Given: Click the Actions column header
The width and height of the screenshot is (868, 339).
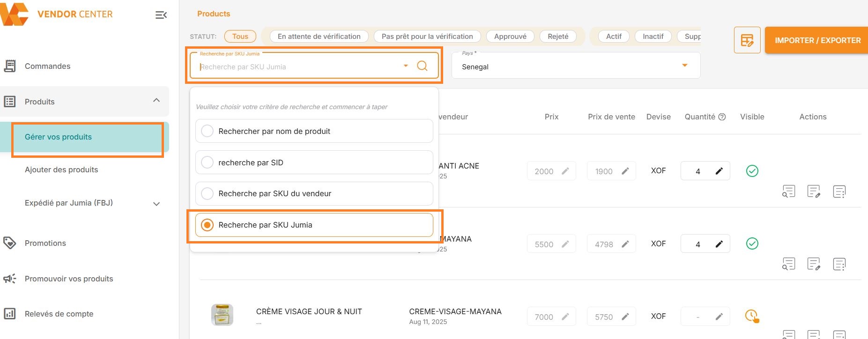Looking at the screenshot, I should point(813,117).
